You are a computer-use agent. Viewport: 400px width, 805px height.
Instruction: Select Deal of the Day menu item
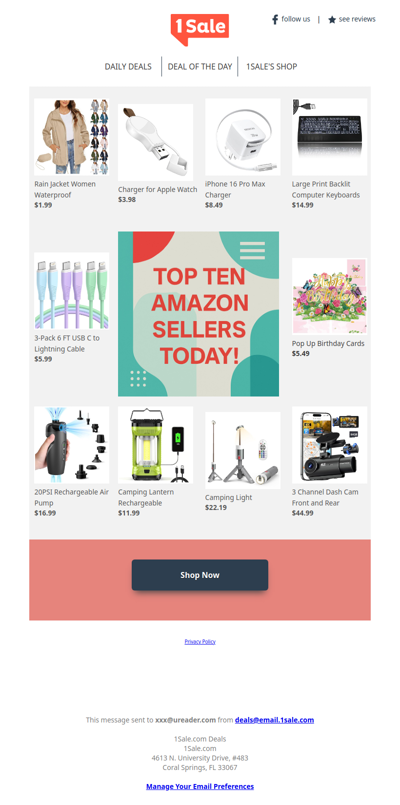[x=200, y=67]
